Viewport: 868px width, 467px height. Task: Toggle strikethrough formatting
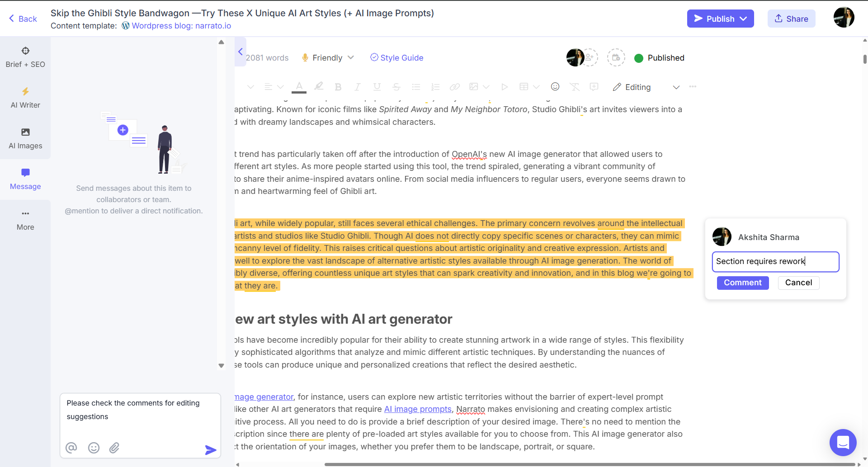pos(396,87)
